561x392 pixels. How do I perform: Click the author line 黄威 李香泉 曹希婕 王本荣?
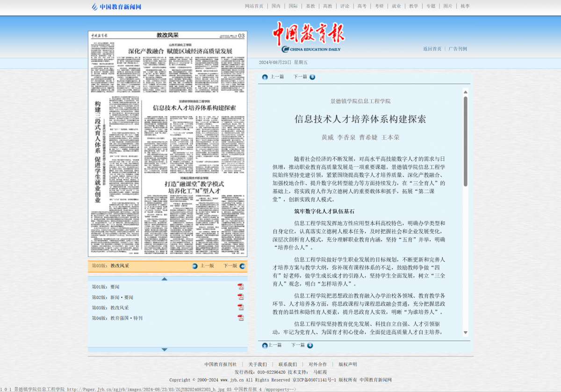click(360, 137)
